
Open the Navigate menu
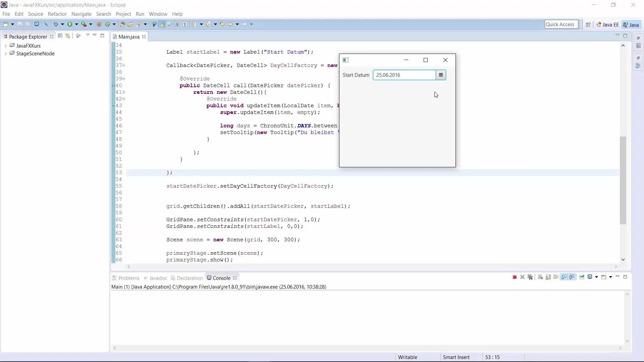(x=82, y=14)
